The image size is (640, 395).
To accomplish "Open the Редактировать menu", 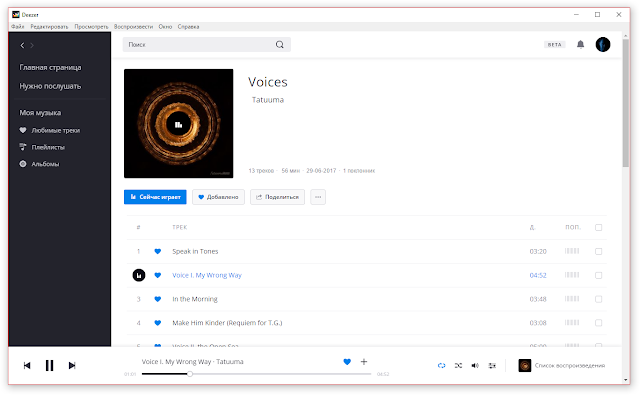I will [49, 27].
